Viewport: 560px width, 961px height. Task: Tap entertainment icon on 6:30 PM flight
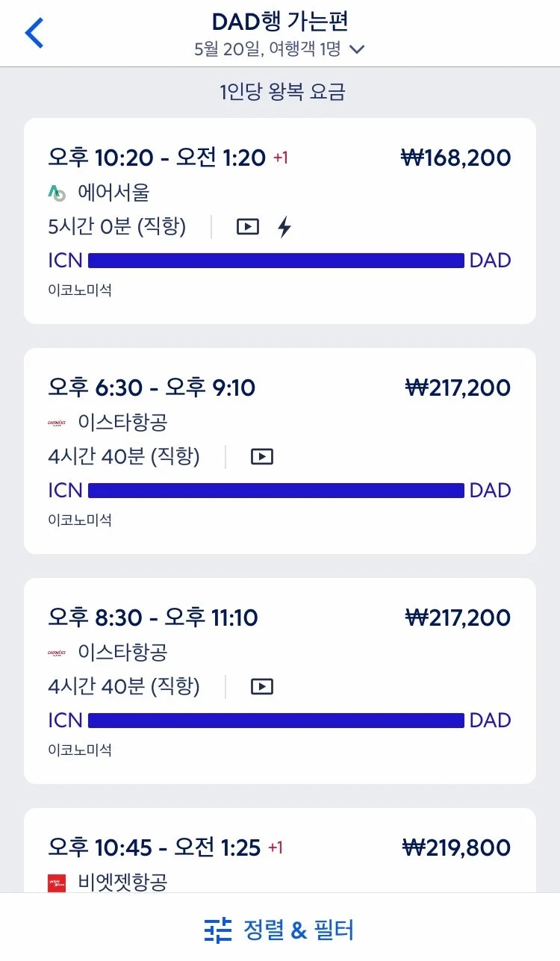click(262, 457)
